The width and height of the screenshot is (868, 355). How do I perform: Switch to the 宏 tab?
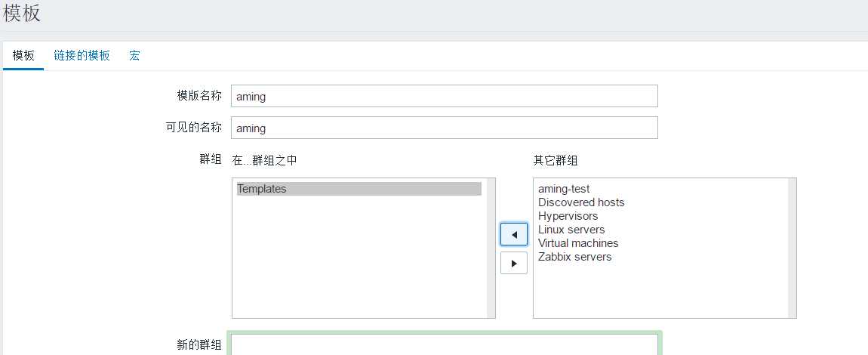pyautogui.click(x=134, y=55)
